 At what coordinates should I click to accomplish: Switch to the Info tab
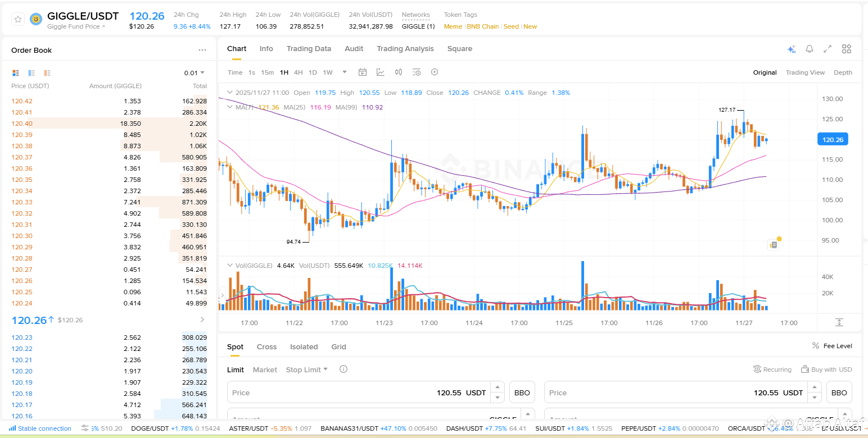(266, 49)
